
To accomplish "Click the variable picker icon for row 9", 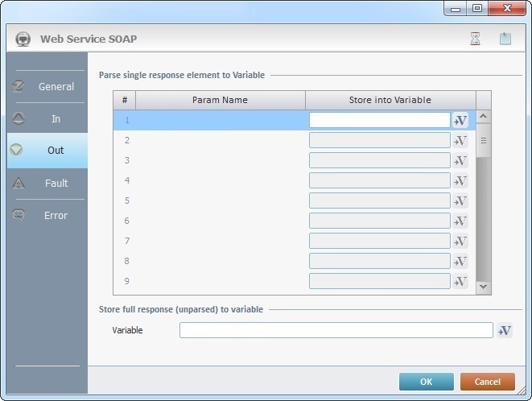I will click(460, 282).
